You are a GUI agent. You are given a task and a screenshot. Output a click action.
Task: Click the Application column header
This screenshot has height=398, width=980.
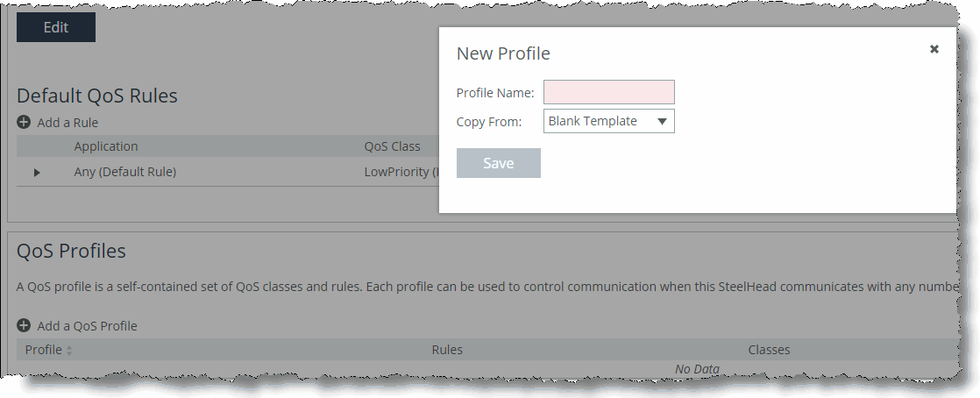tap(105, 146)
